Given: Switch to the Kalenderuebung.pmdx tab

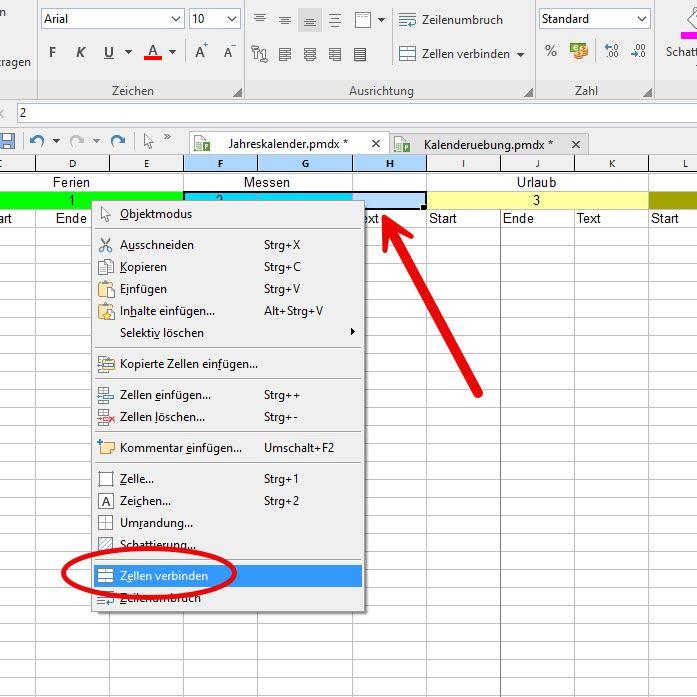Looking at the screenshot, I should tap(487, 145).
